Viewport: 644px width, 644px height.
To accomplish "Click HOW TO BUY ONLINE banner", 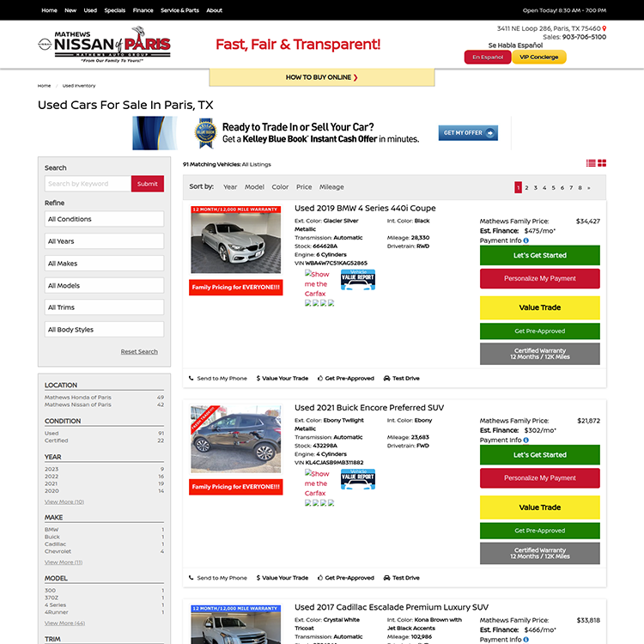I will tap(322, 77).
